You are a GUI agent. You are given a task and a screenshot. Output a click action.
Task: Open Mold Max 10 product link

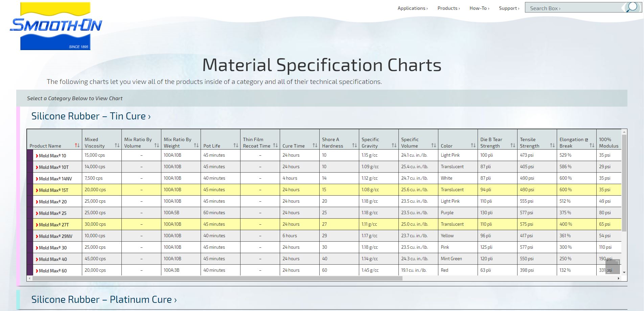[51, 156]
